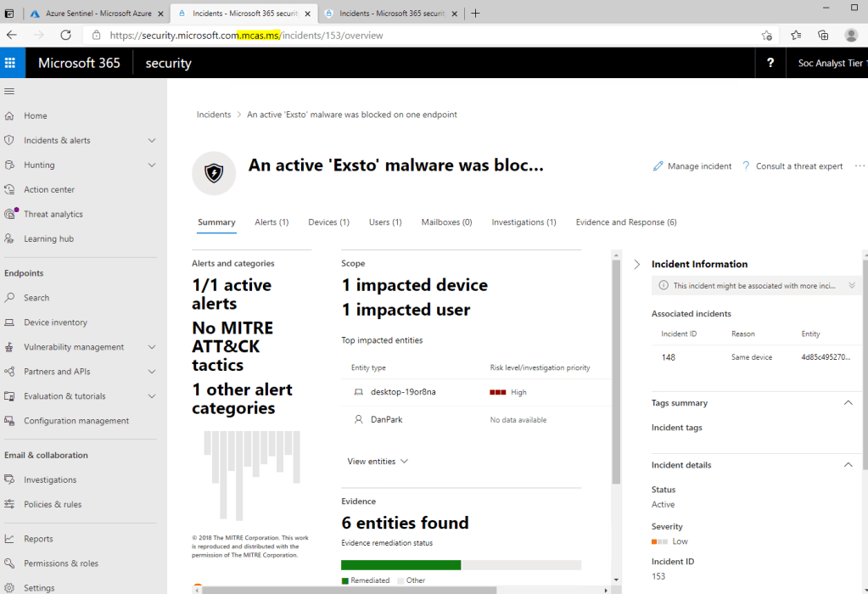Expand the Incidents & alerts menu
Viewport: 868px width, 594px height.
[x=152, y=140]
